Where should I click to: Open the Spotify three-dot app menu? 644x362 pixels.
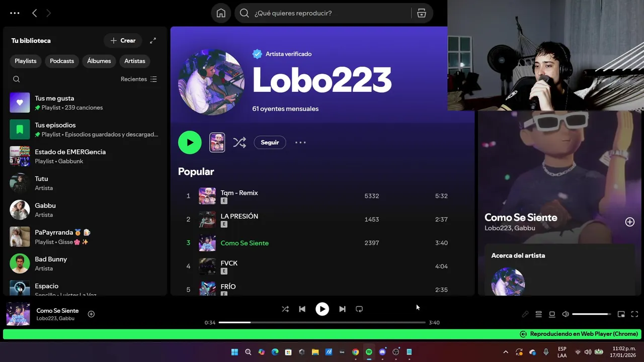(x=15, y=13)
